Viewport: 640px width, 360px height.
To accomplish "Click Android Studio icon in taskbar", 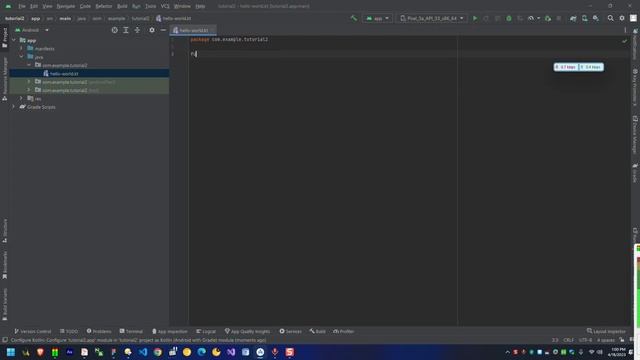I will 260,352.
